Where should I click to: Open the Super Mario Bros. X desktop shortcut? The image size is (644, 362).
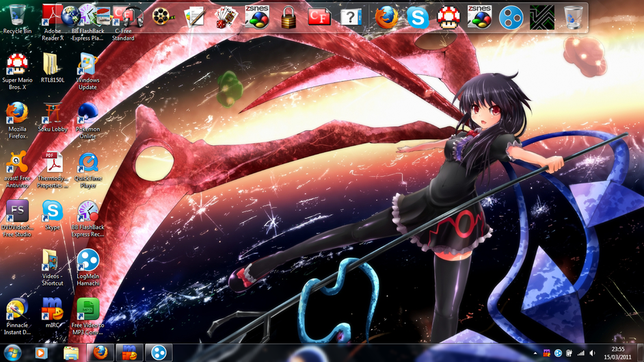point(16,66)
